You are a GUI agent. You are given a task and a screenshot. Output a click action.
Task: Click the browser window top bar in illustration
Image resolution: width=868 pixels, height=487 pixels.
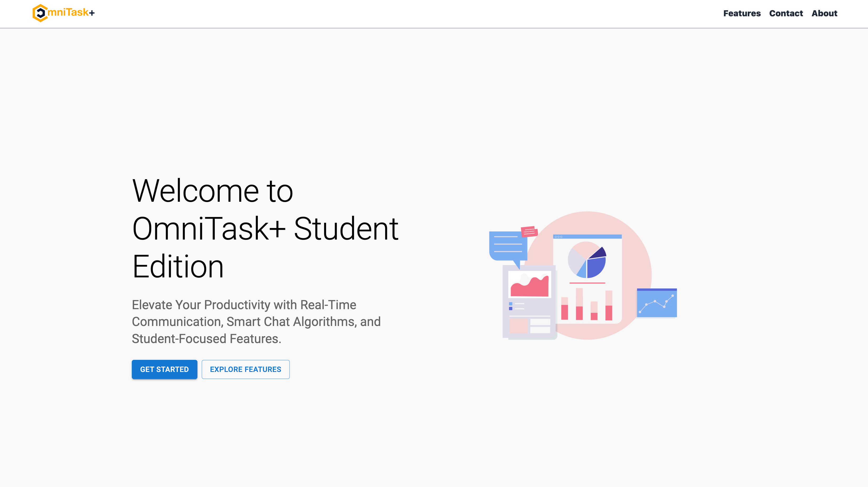[587, 237]
